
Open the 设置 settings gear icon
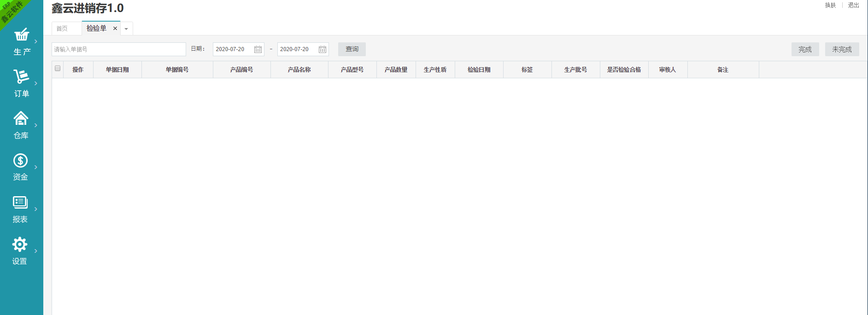(20, 244)
